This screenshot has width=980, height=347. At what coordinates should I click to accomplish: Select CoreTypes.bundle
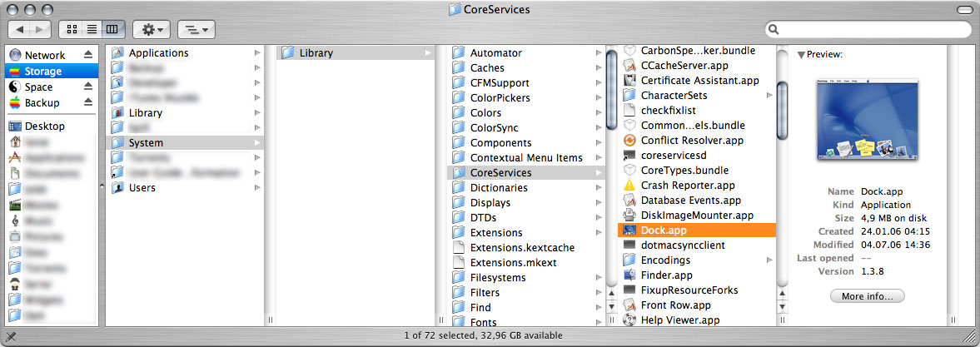(696, 171)
